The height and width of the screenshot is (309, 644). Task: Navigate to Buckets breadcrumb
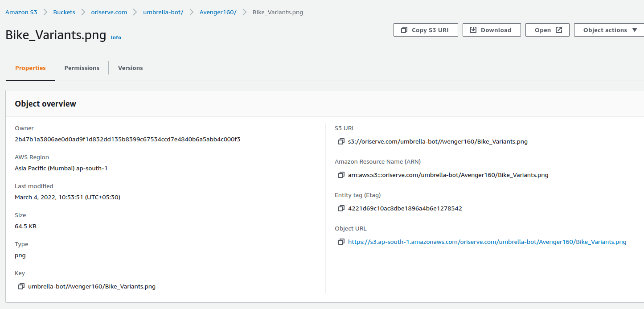(x=64, y=12)
